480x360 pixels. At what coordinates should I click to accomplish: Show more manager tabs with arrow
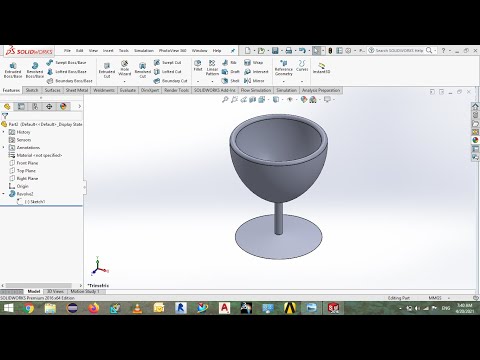click(79, 106)
